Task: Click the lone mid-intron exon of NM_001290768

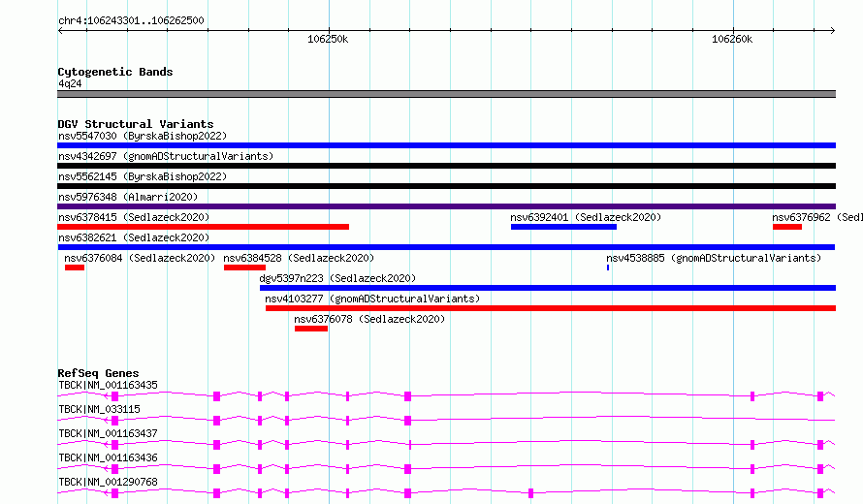Action: (x=530, y=493)
